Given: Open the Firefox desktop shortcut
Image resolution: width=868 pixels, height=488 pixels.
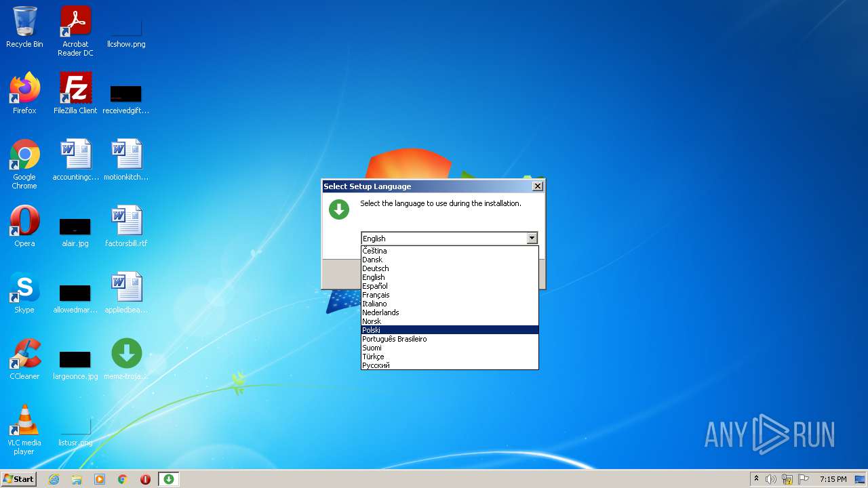Looking at the screenshot, I should click(24, 94).
